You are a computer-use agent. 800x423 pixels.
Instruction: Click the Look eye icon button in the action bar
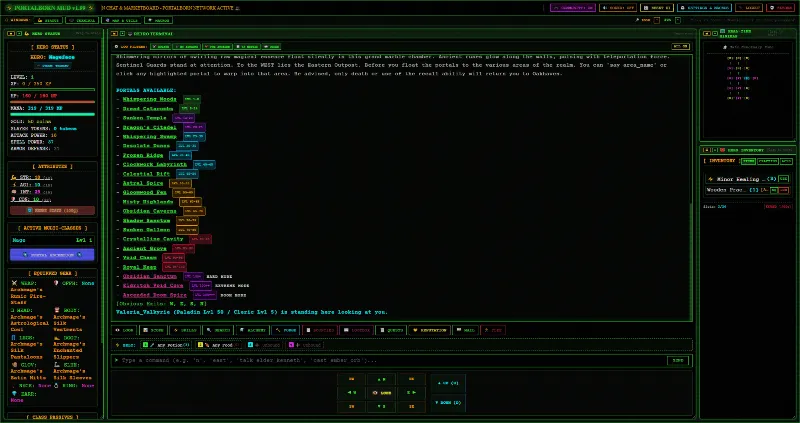[124, 330]
